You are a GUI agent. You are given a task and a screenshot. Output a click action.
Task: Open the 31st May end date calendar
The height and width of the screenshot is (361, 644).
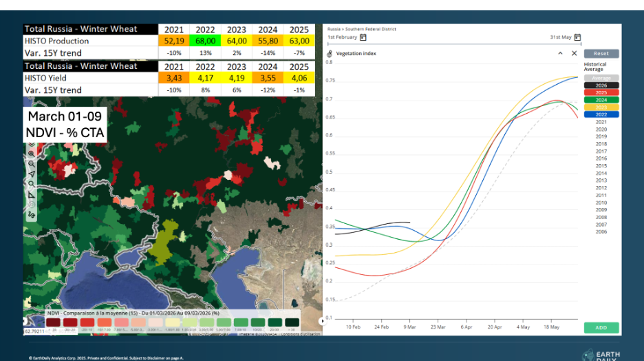[x=577, y=37]
